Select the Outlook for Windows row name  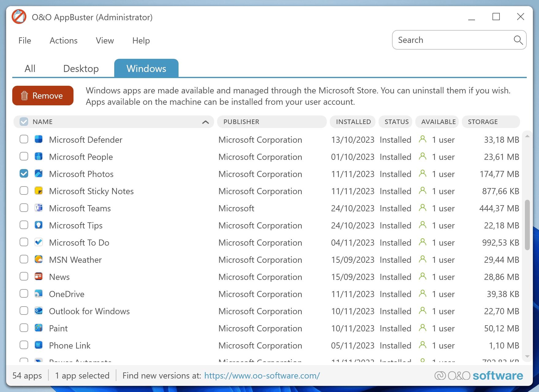[89, 311]
